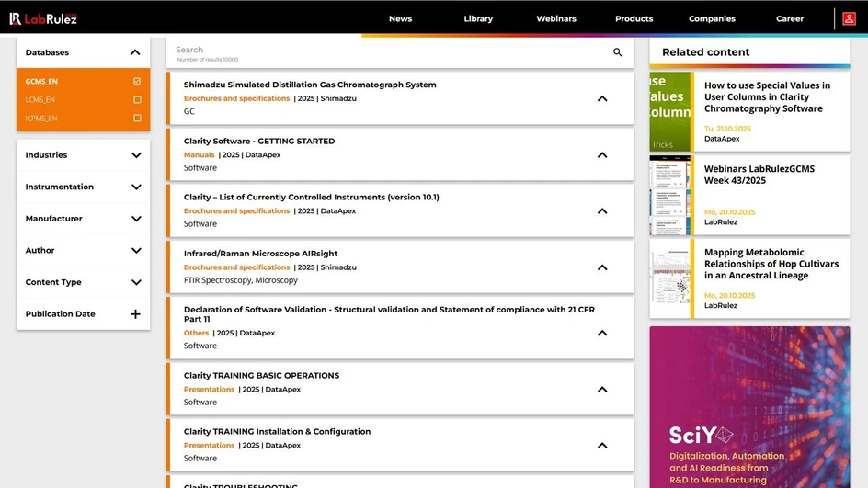Image resolution: width=868 pixels, height=488 pixels.
Task: Click the Search input field
Action: 386,52
